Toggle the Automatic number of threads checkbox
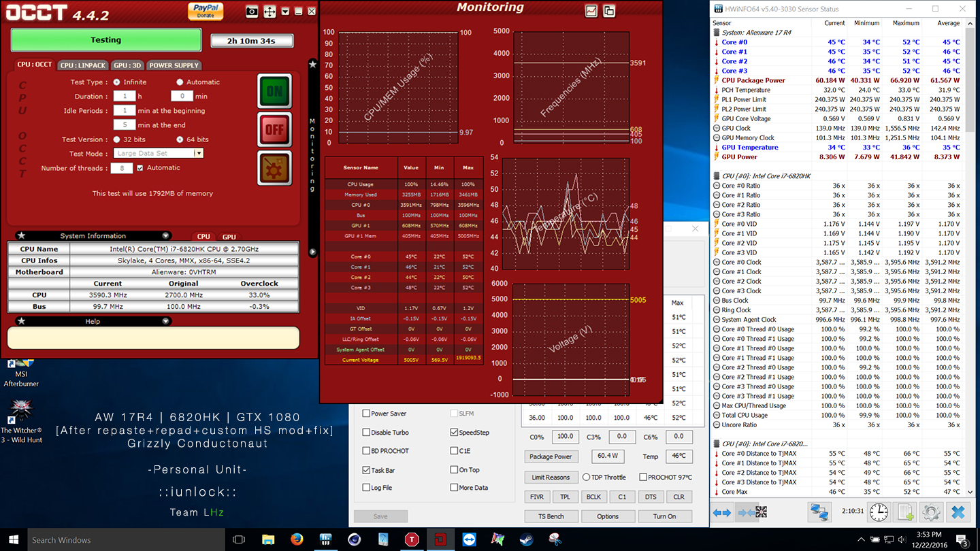 point(140,168)
